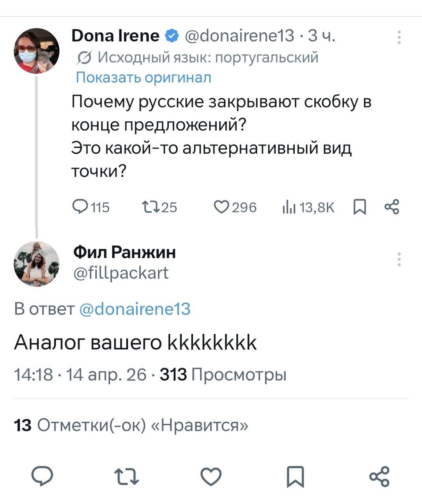This screenshot has height=504, width=422.
Task: Open more options for Dona Irene's tweet
Action: click(399, 37)
